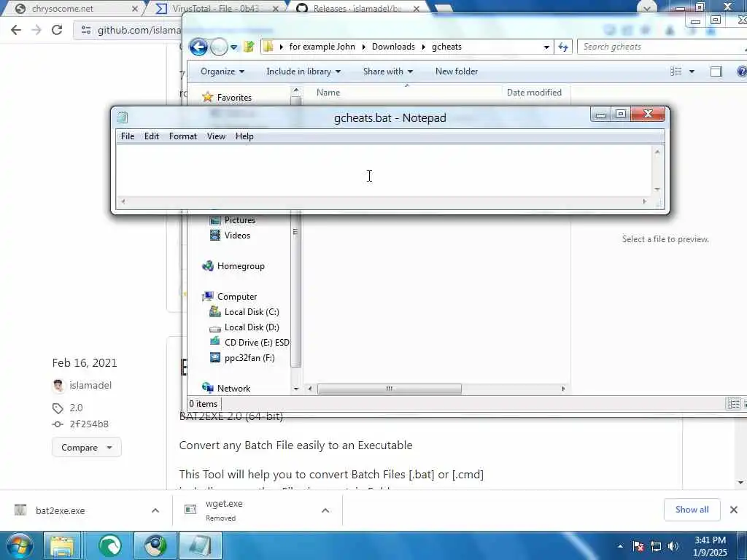The image size is (747, 560).
Task: Select Pictures library in navigation pane
Action: (239, 220)
